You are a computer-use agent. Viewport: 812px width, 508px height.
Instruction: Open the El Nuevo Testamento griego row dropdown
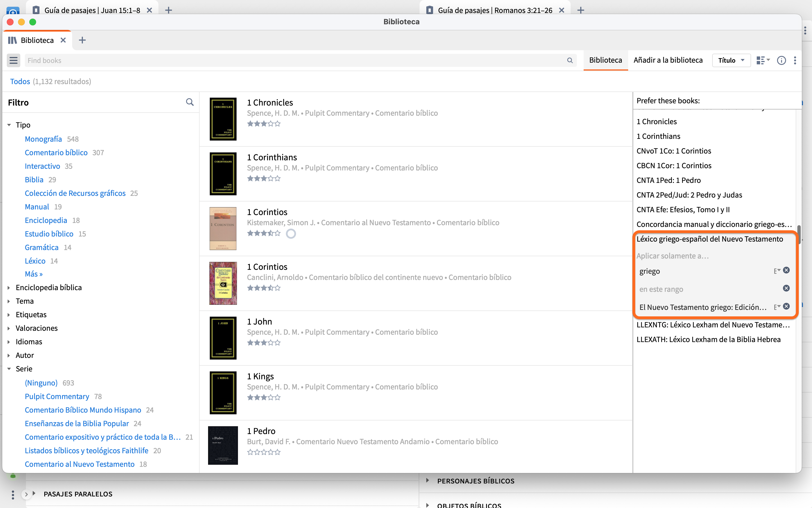[777, 307]
